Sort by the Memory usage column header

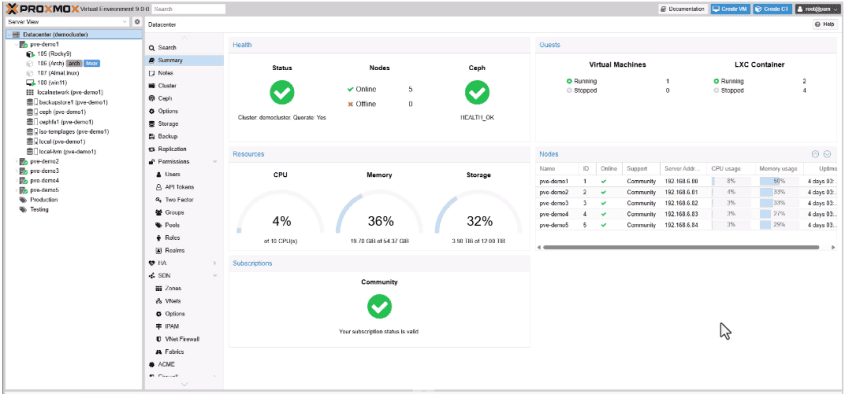(779, 169)
